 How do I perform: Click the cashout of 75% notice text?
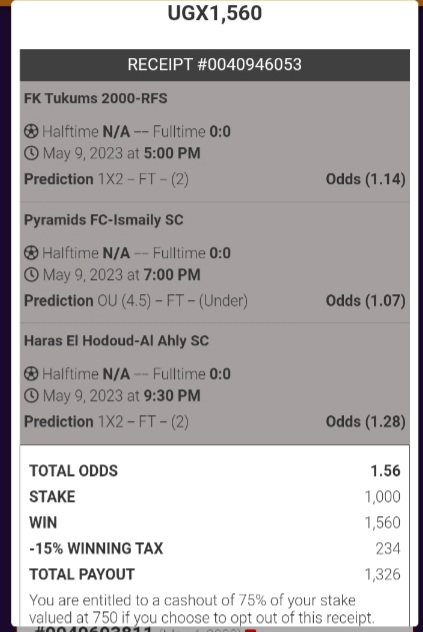(x=202, y=609)
